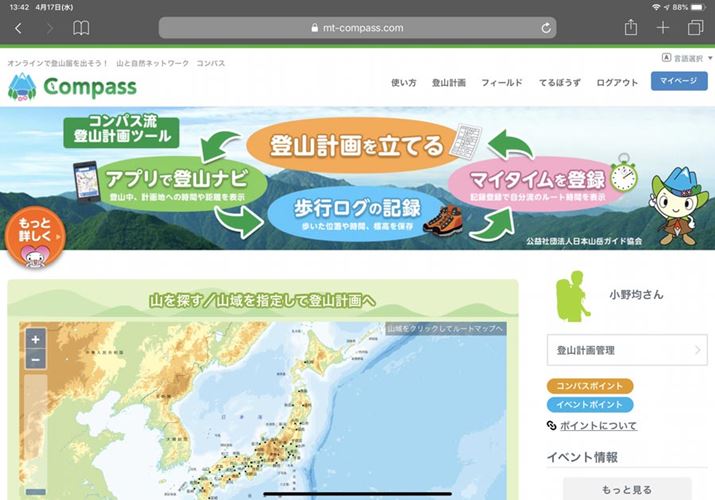Click the 公益社団法人日本山岳ガイド協会 text
This screenshot has height=500, width=715.
click(x=584, y=241)
